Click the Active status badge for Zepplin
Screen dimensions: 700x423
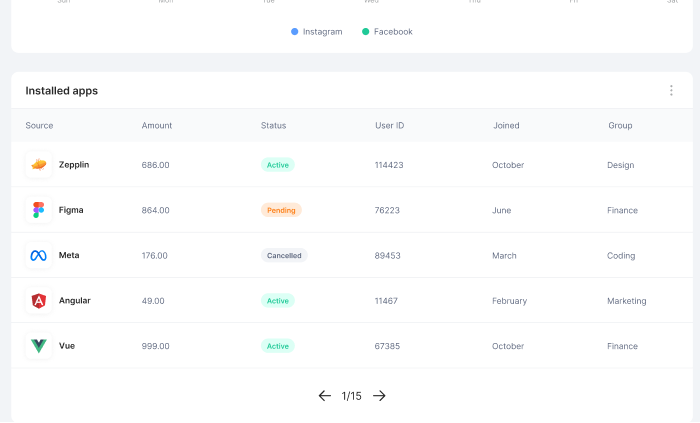[278, 165]
